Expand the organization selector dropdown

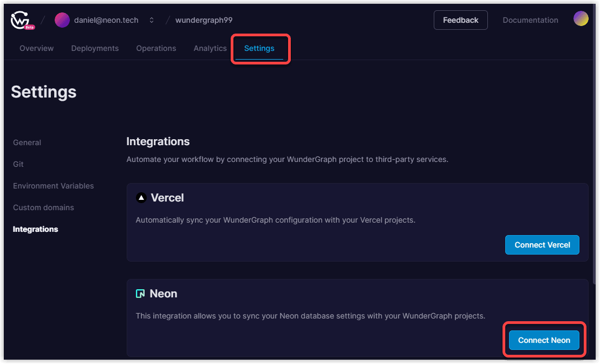coord(151,19)
